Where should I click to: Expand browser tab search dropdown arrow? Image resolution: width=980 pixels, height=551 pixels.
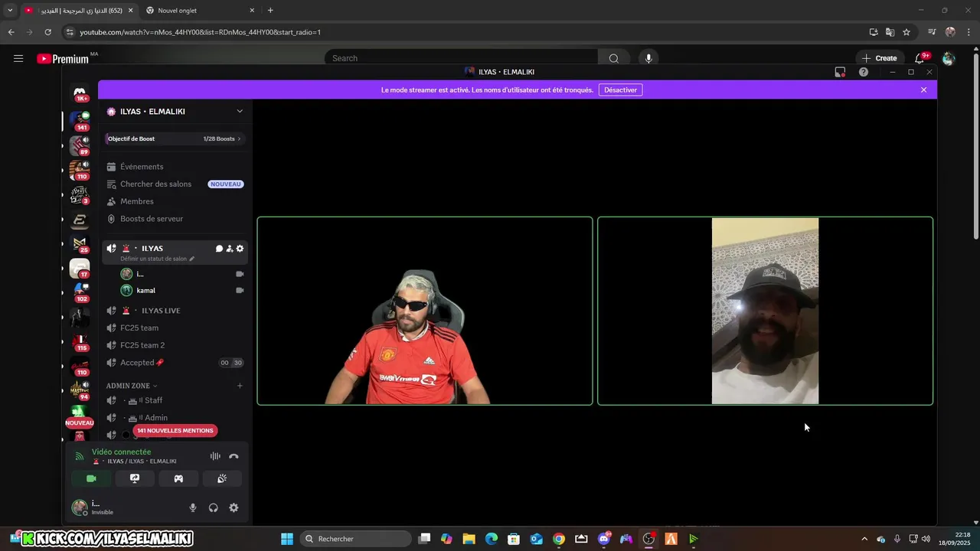click(10, 11)
